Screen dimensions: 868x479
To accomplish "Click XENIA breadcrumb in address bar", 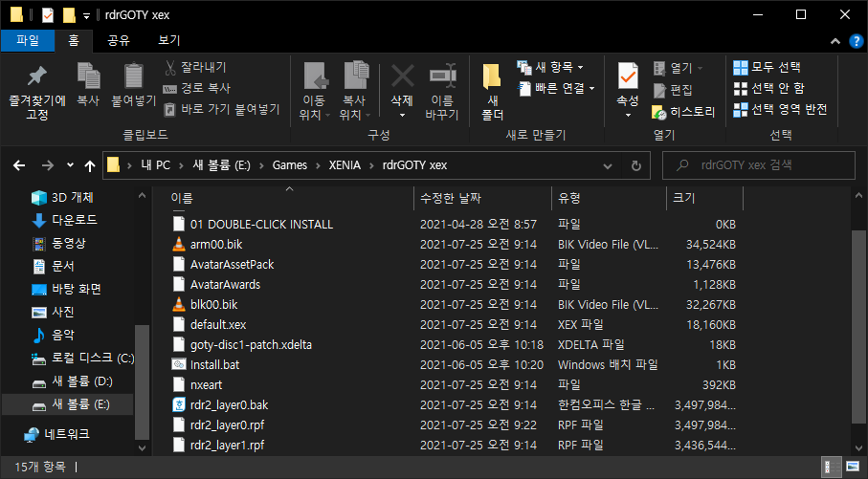I will (x=345, y=165).
